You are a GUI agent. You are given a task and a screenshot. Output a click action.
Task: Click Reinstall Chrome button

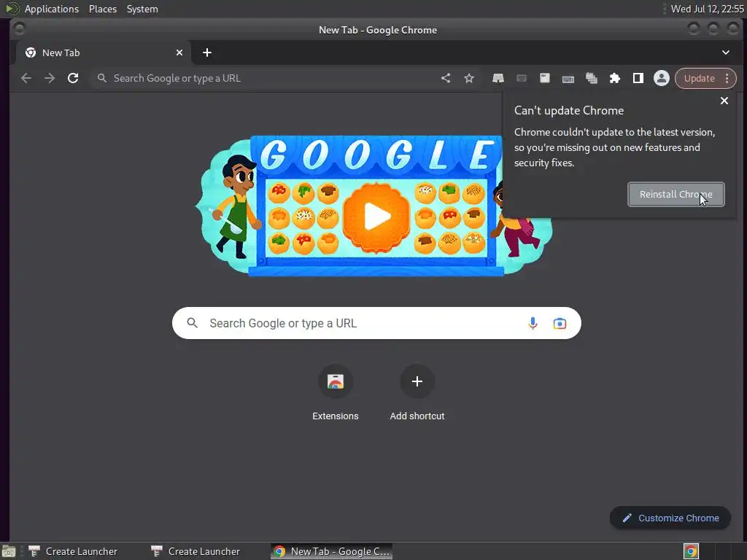click(x=676, y=194)
